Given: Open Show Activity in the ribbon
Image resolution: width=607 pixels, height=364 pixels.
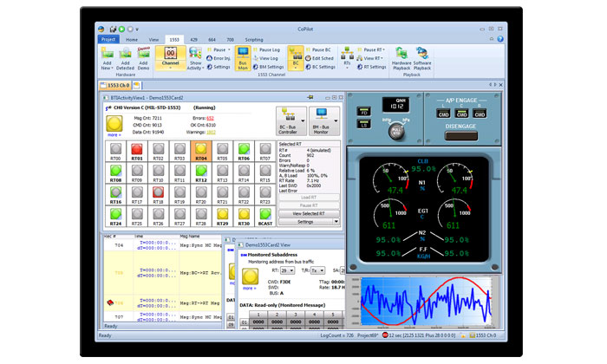Looking at the screenshot, I should pos(195,58).
